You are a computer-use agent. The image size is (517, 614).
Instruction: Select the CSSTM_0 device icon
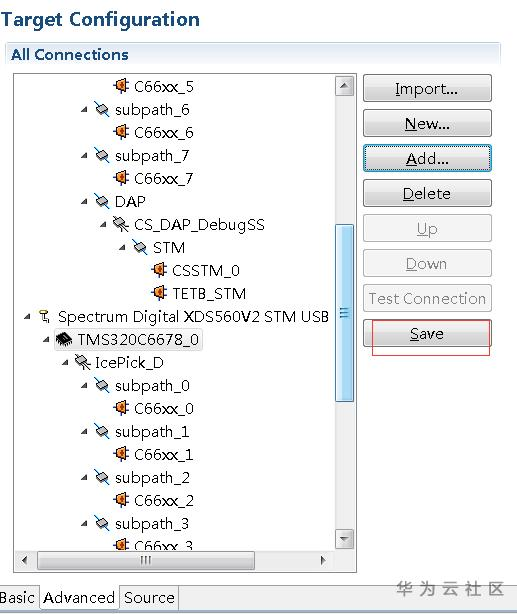(x=159, y=270)
